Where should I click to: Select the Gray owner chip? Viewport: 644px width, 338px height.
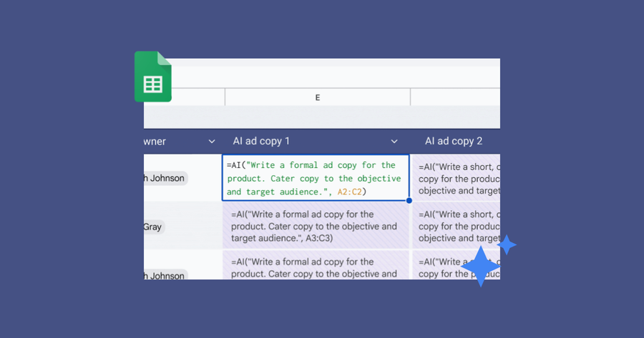click(x=154, y=227)
